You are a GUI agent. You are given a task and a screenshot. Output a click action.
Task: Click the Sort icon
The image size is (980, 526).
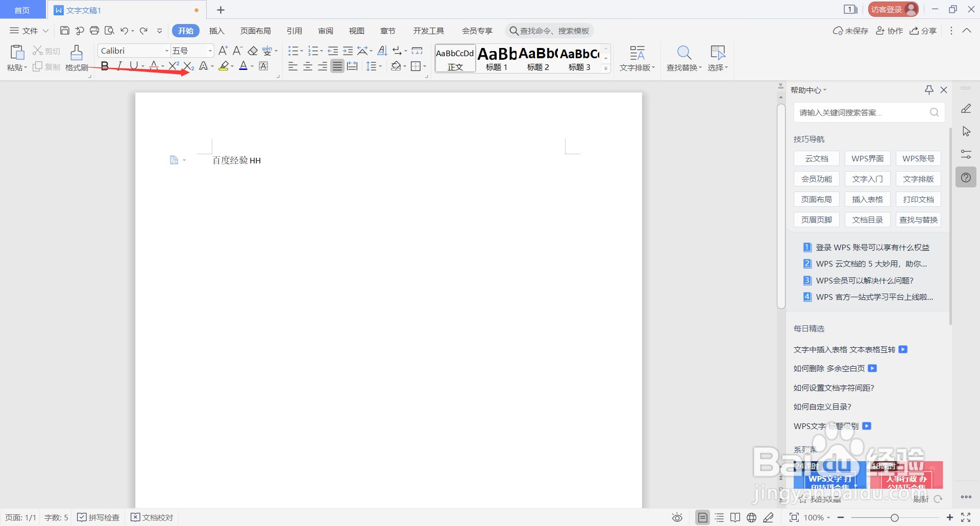[382, 51]
